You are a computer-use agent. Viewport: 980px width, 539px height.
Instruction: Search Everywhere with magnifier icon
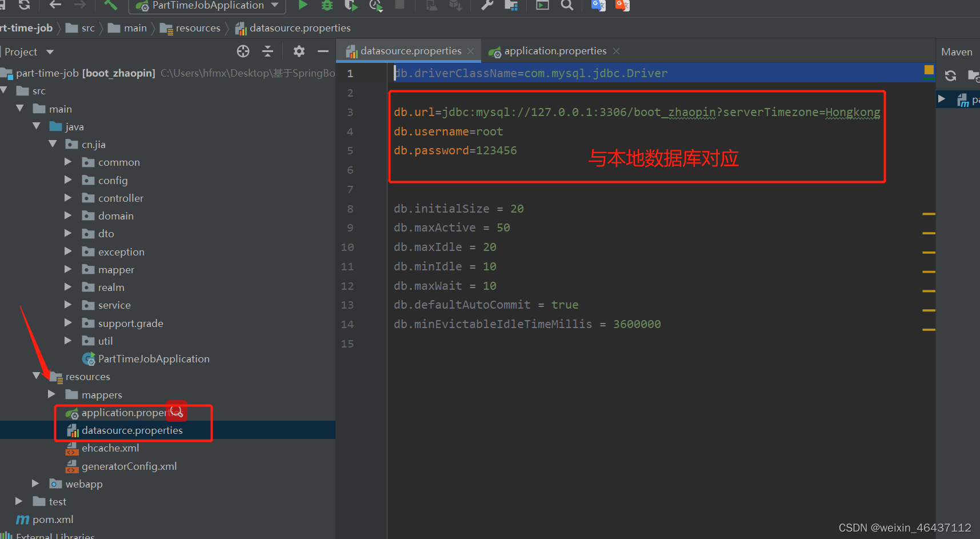(567, 5)
